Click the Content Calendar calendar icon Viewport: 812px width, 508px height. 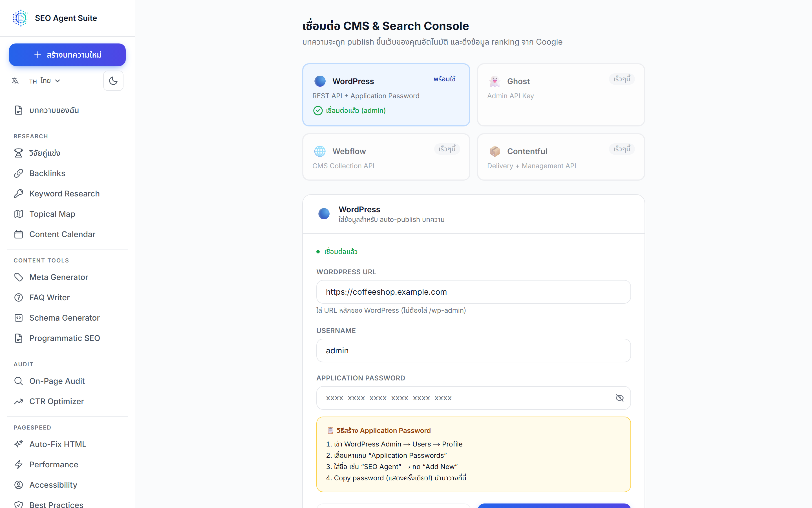19,235
